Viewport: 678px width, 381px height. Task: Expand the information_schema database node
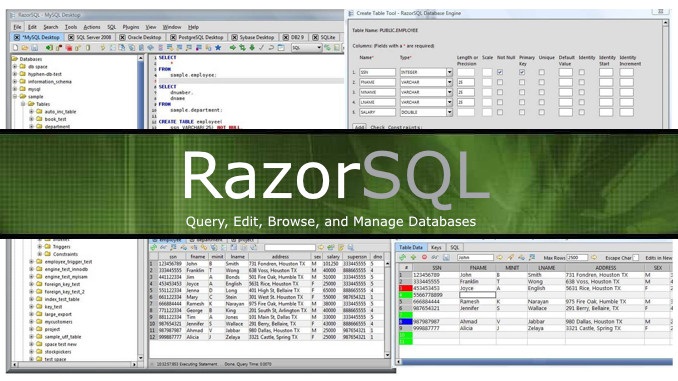point(15,82)
